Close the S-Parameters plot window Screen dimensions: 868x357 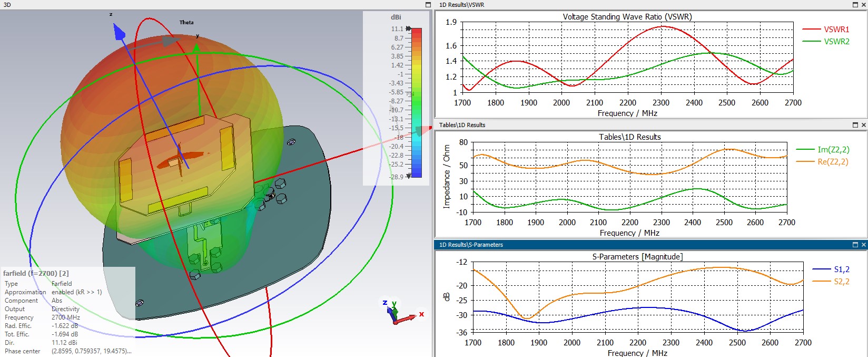(x=863, y=245)
